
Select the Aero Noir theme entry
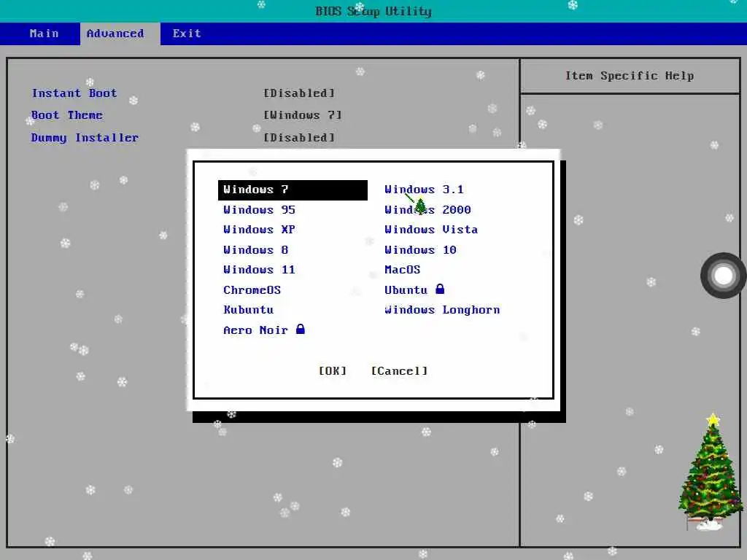[256, 330]
